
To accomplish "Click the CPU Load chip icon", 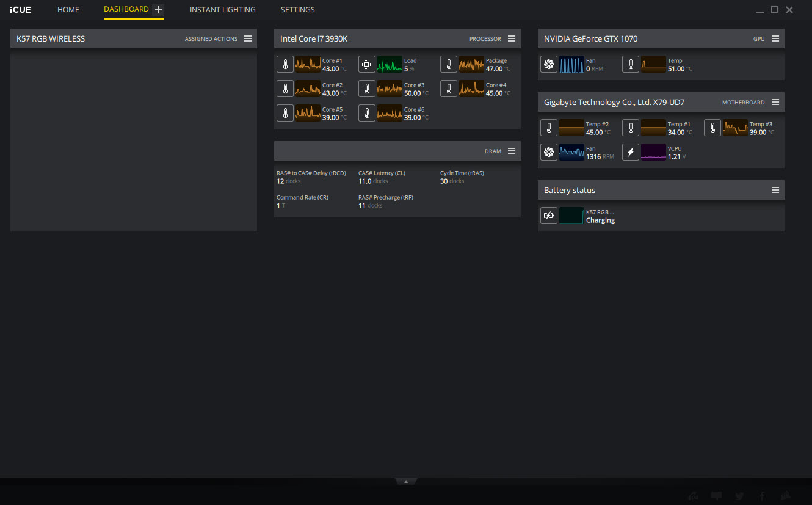I will pyautogui.click(x=366, y=64).
